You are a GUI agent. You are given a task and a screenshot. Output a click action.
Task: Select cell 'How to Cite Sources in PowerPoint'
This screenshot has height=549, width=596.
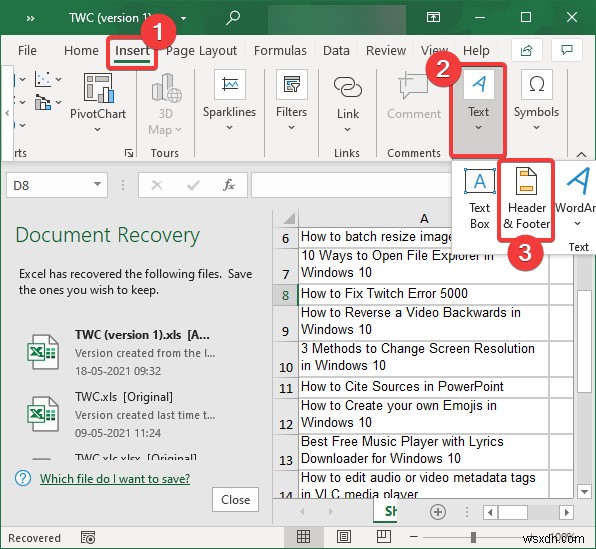pyautogui.click(x=423, y=387)
